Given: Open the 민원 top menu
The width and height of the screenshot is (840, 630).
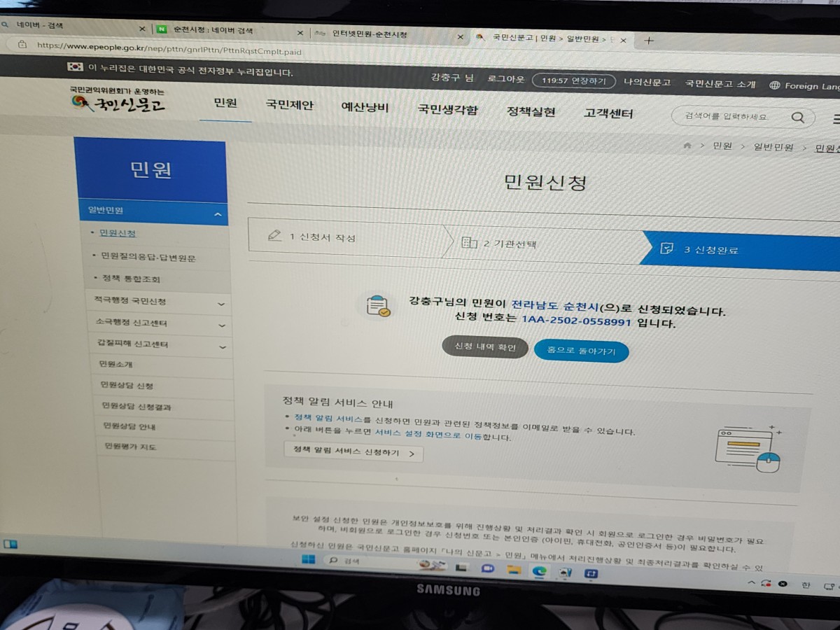Looking at the screenshot, I should click(x=225, y=104).
